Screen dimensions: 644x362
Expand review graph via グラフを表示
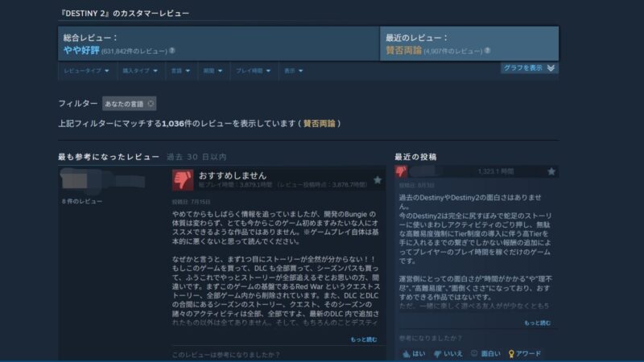529,68
